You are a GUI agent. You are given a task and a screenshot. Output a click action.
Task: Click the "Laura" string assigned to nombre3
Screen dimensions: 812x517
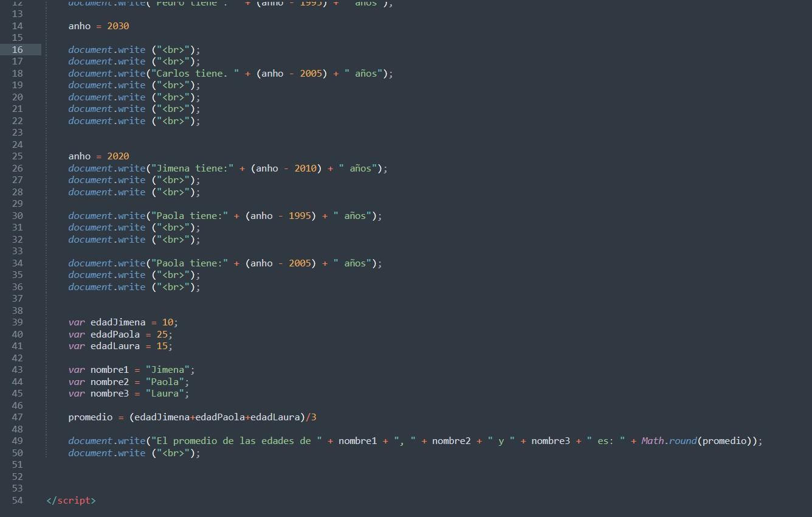point(165,394)
